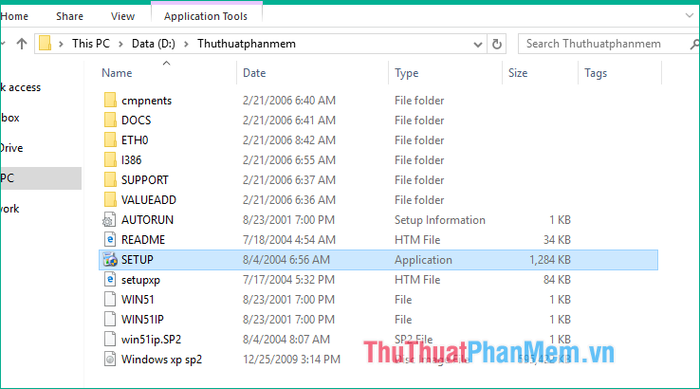700x389 pixels.
Task: Select the DOCS folder icon
Action: tap(110, 120)
